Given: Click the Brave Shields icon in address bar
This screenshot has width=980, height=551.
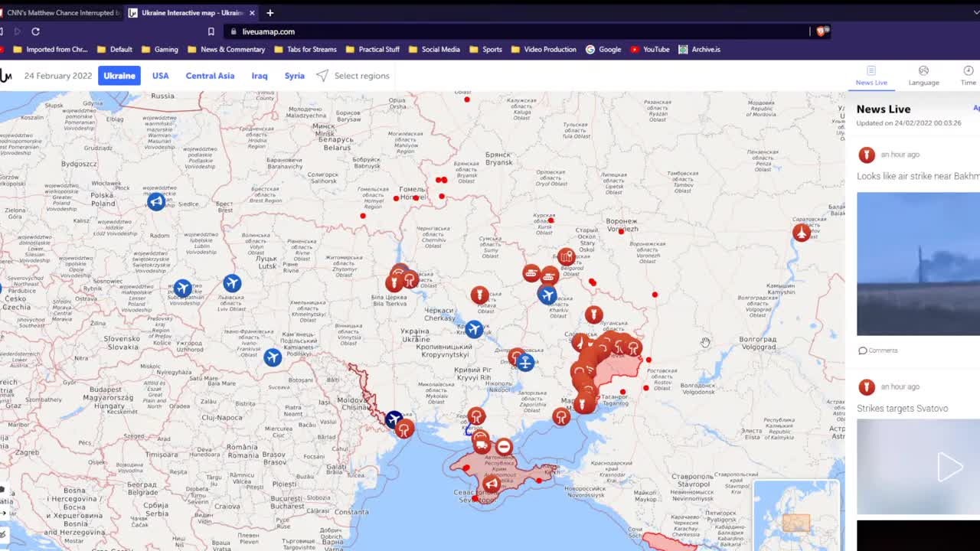Looking at the screenshot, I should (x=822, y=31).
